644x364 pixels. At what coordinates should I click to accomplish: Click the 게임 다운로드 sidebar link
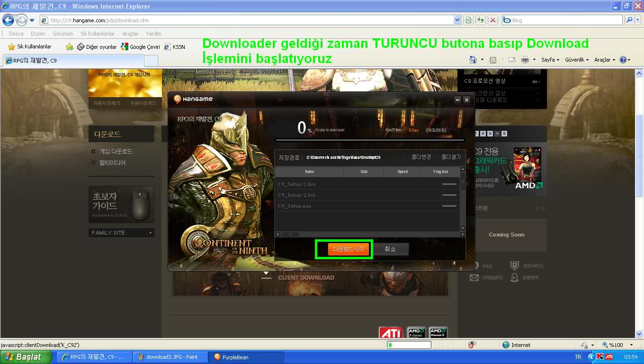(116, 152)
